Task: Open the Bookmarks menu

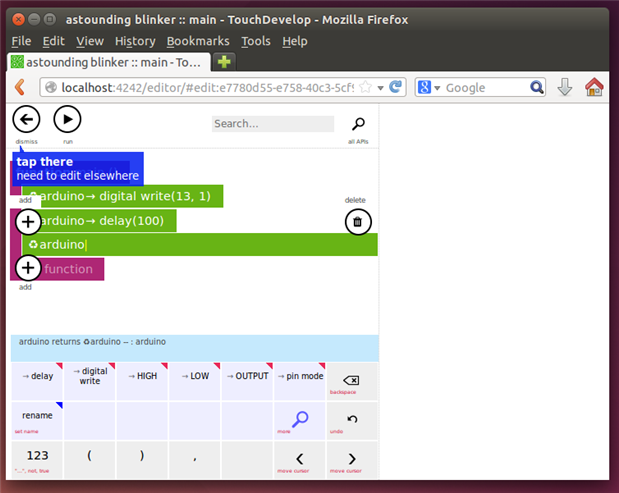Action: 198,41
